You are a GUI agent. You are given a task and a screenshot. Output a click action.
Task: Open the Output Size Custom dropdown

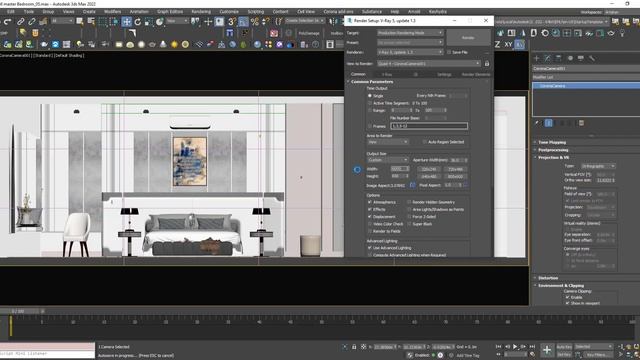tap(388, 160)
